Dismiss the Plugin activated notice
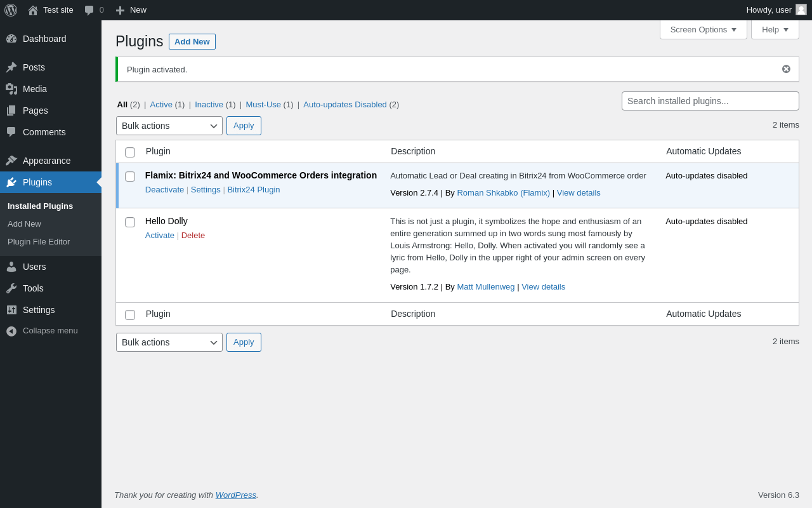 click(x=786, y=69)
